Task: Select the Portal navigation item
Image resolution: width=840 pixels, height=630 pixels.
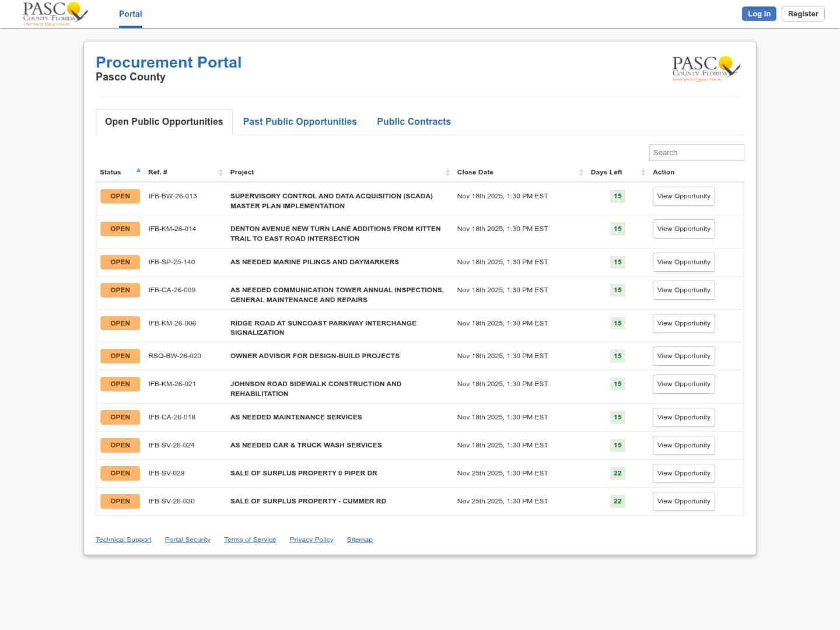Action: [131, 14]
